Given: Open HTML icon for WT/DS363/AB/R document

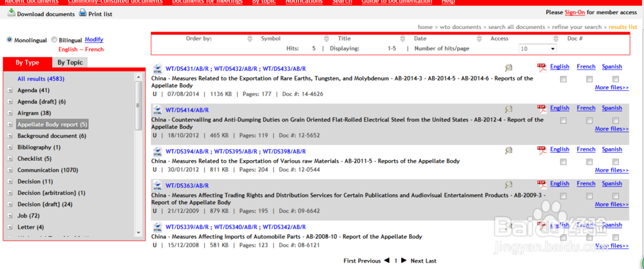Looking at the screenshot, I should coord(157,185).
